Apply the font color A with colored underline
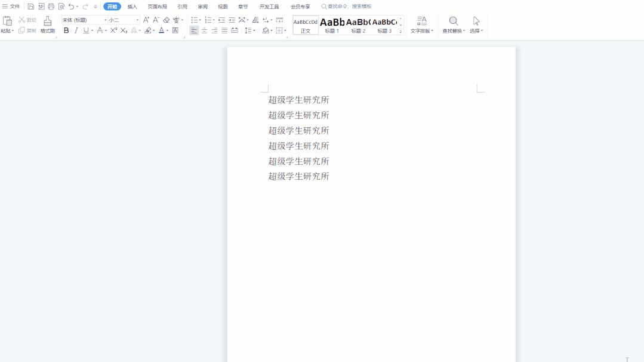644x362 pixels. 161,30
